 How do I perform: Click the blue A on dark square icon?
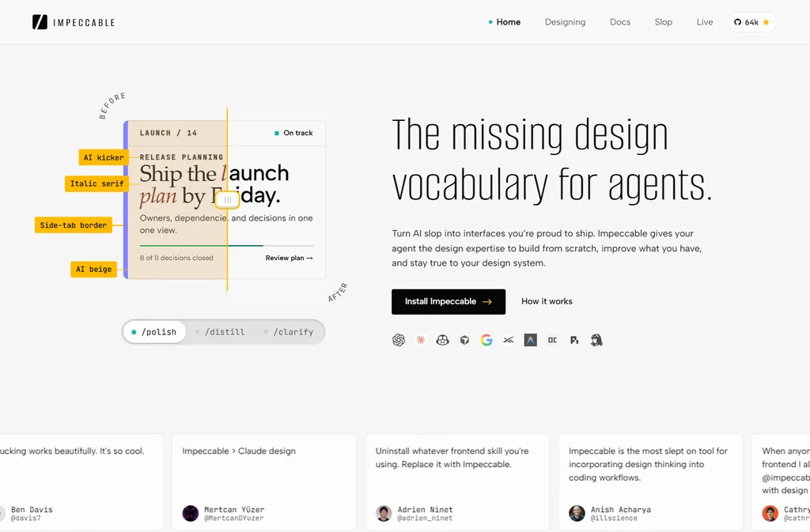tap(531, 340)
